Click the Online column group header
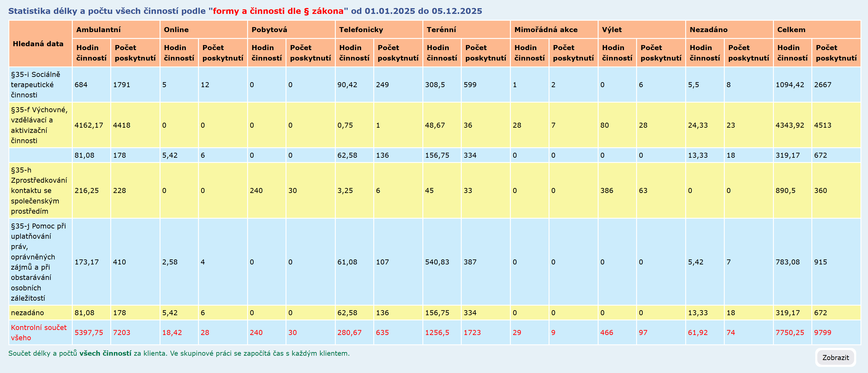This screenshot has height=373, width=868. coord(176,30)
